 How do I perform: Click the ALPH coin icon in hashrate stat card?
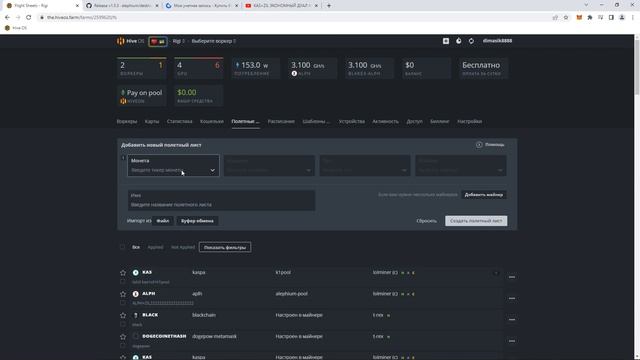tap(294, 73)
